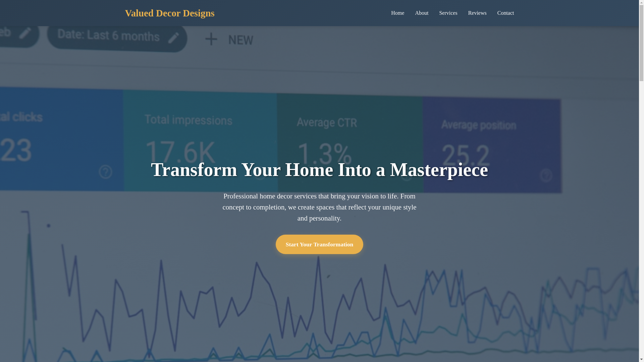This screenshot has height=362, width=644.
Task: Click Start Your Transformation button
Action: point(319,244)
